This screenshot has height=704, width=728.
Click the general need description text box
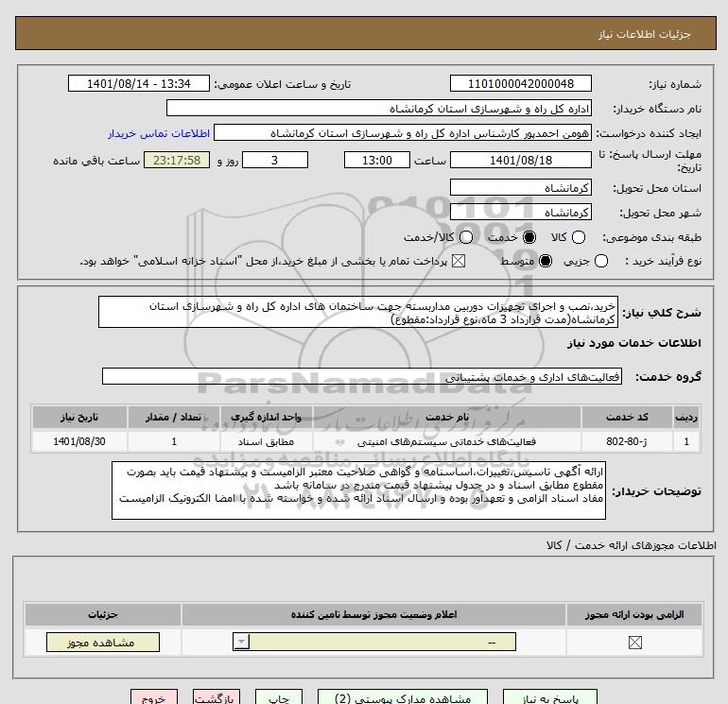358,313
